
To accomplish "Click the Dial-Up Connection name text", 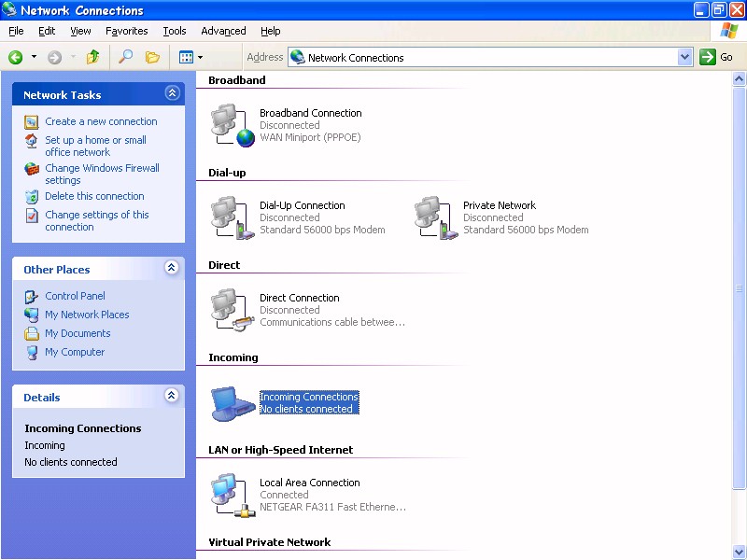I will click(302, 205).
